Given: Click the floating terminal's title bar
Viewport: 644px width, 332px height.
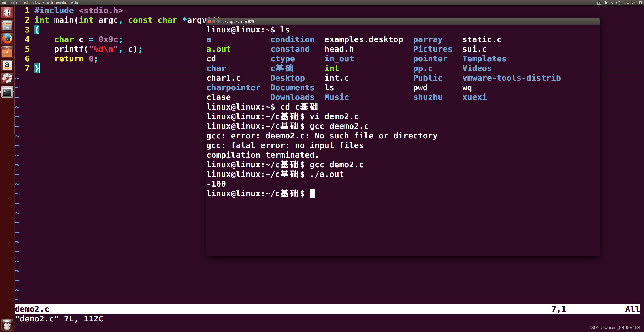Looking at the screenshot, I should pos(400,22).
